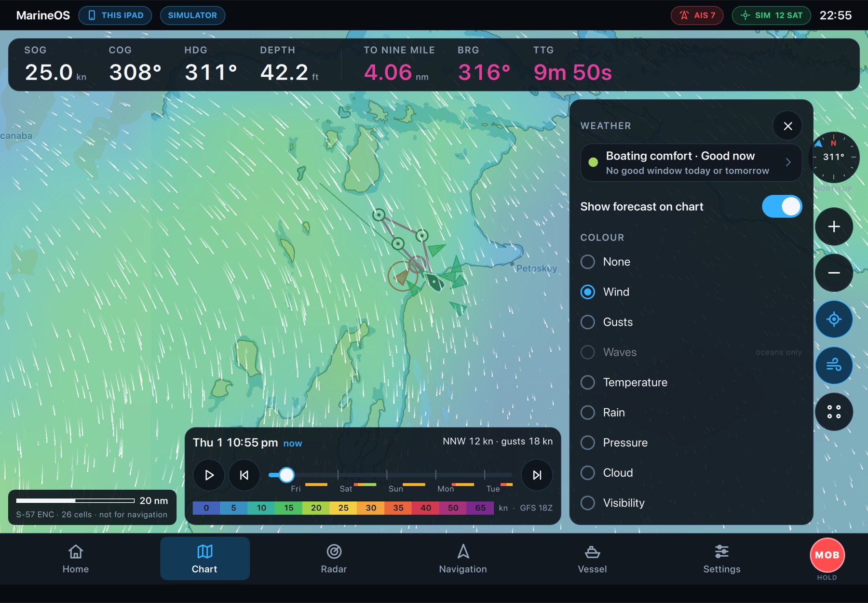Tap the Petoskey label on chart

click(x=537, y=268)
